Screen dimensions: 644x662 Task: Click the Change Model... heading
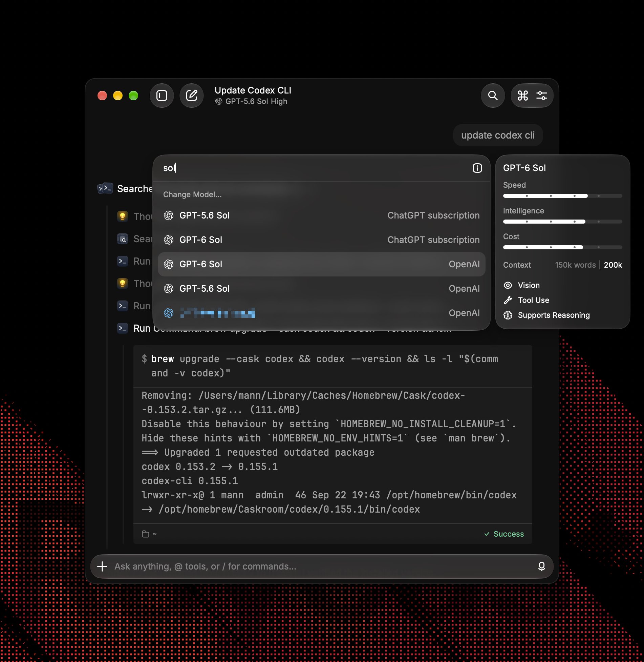point(192,194)
